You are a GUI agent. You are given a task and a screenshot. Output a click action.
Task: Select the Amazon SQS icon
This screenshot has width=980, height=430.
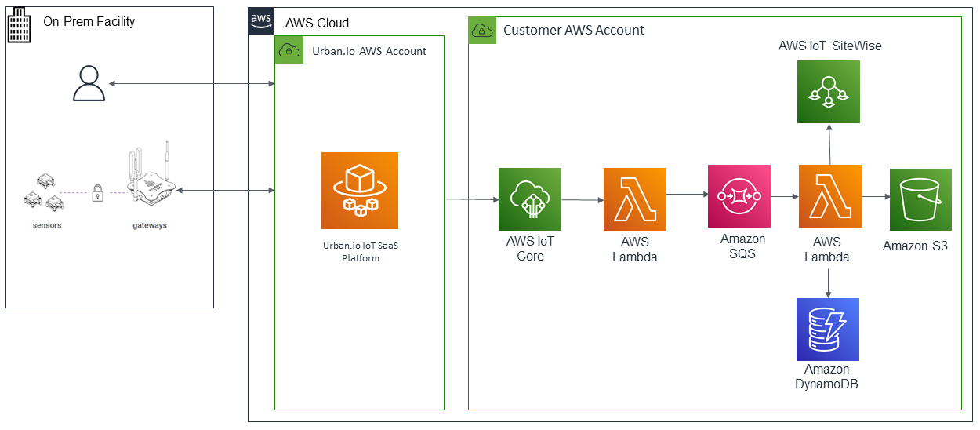(x=739, y=196)
